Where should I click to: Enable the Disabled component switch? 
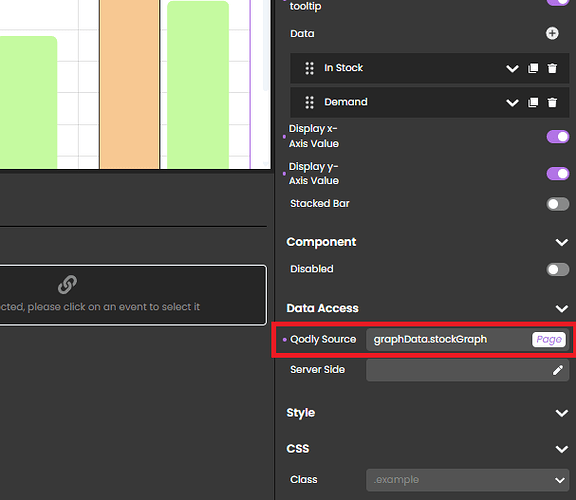pos(558,269)
